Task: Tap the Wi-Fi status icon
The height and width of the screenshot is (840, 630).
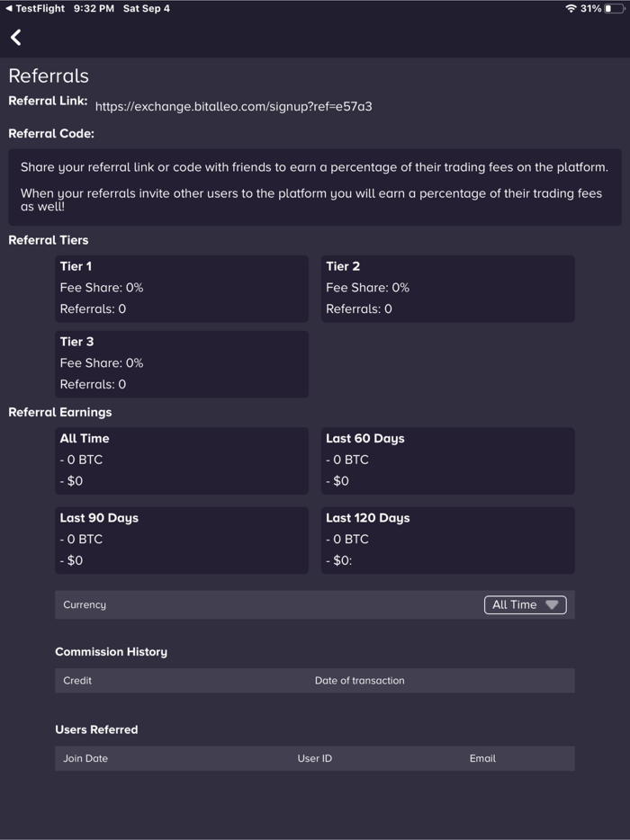Action: (x=570, y=8)
